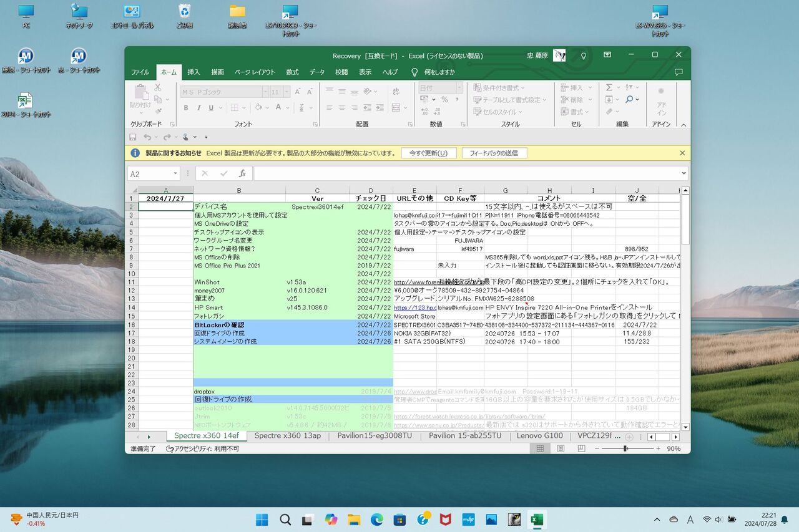Open the forest URL link in WinShot row
This screenshot has height=532, width=799.
pos(415,282)
